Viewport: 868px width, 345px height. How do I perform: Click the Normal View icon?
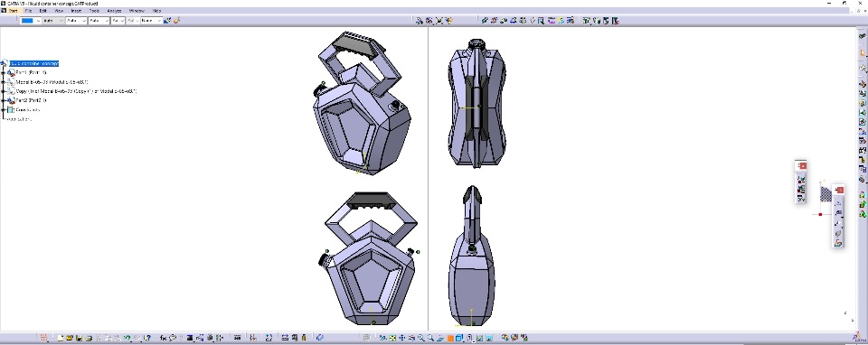tap(440, 337)
